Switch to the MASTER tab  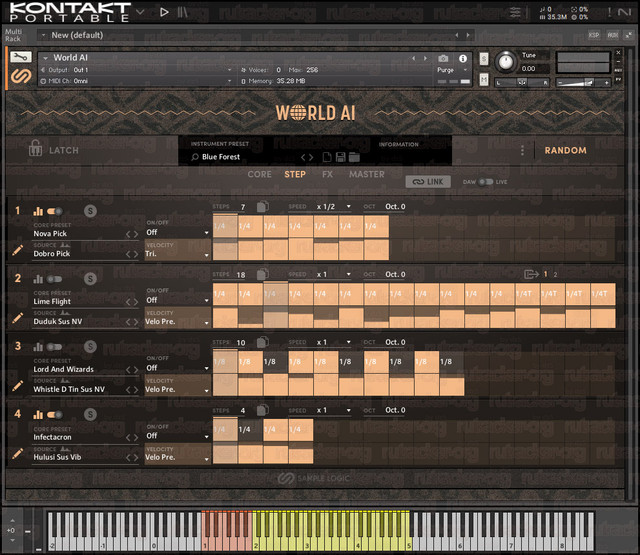(x=367, y=174)
